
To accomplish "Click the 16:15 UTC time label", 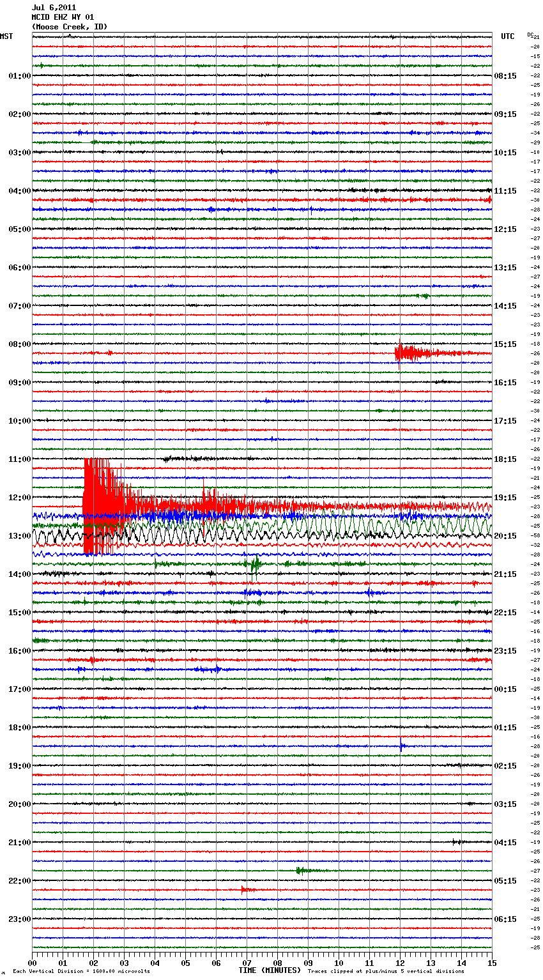I will (505, 383).
